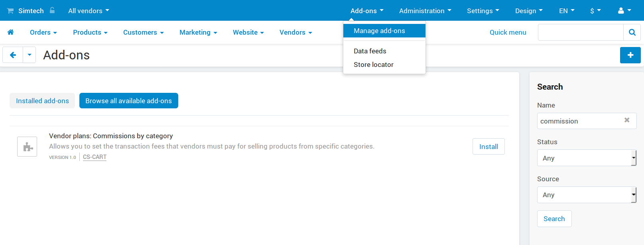Open Vendor plans: Commissions by category add-on
Image resolution: width=644 pixels, height=245 pixels.
(111, 136)
